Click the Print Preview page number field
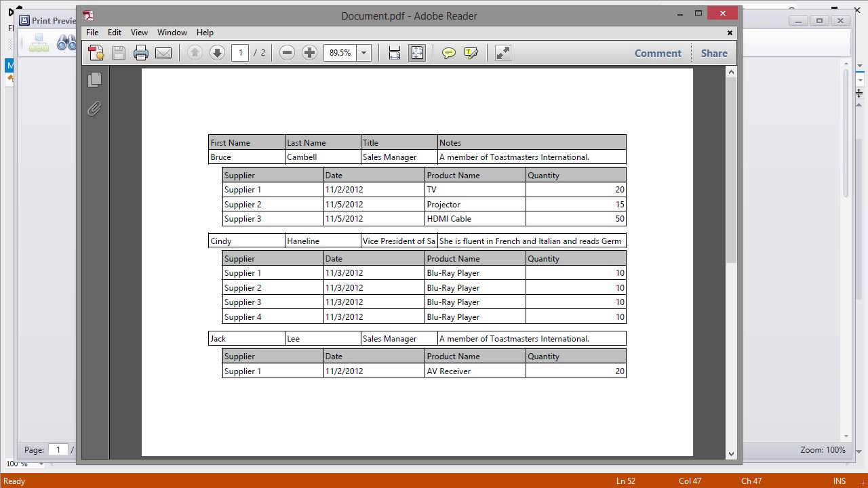Screen dimensions: 868x488 coord(58,449)
